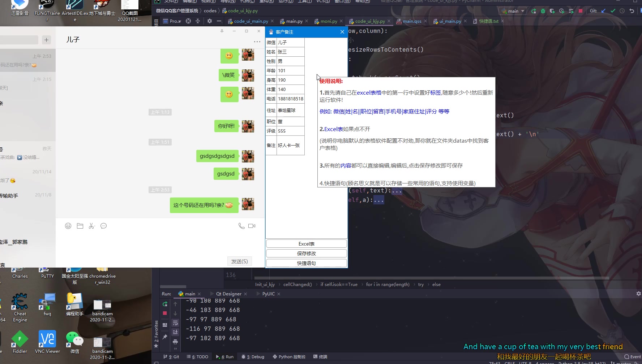
Task: Edit the 电话 cell 1881818518
Action: coord(290,99)
